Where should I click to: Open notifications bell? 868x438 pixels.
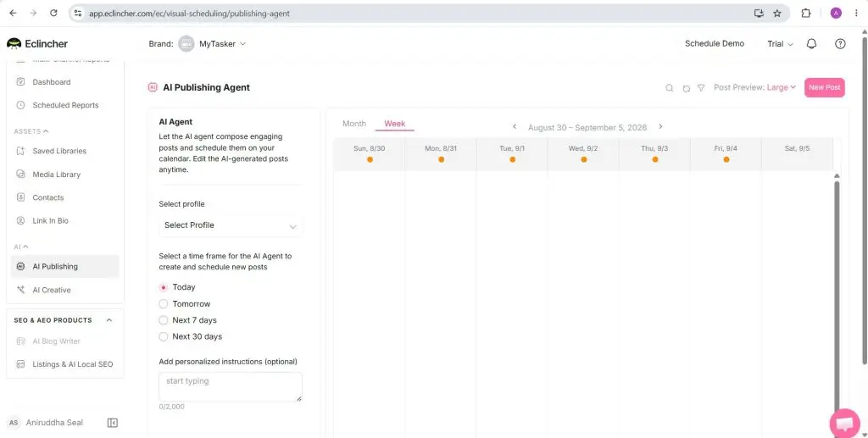pyautogui.click(x=811, y=44)
